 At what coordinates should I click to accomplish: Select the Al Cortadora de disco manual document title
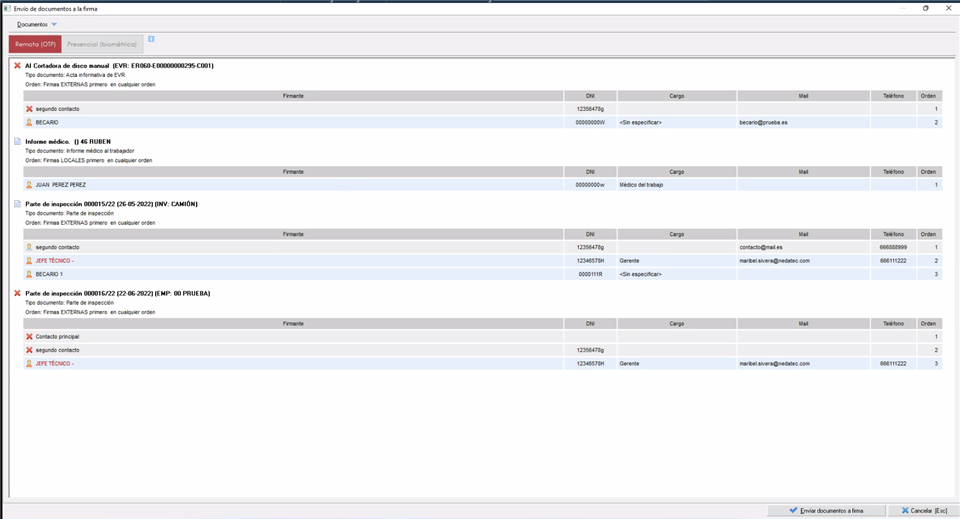[119, 65]
